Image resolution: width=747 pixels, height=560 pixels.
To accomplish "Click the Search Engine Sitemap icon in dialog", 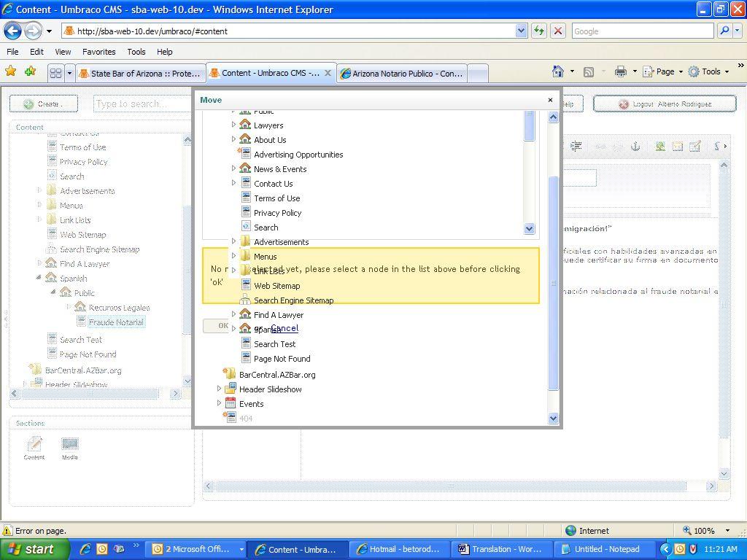I will [x=245, y=300].
